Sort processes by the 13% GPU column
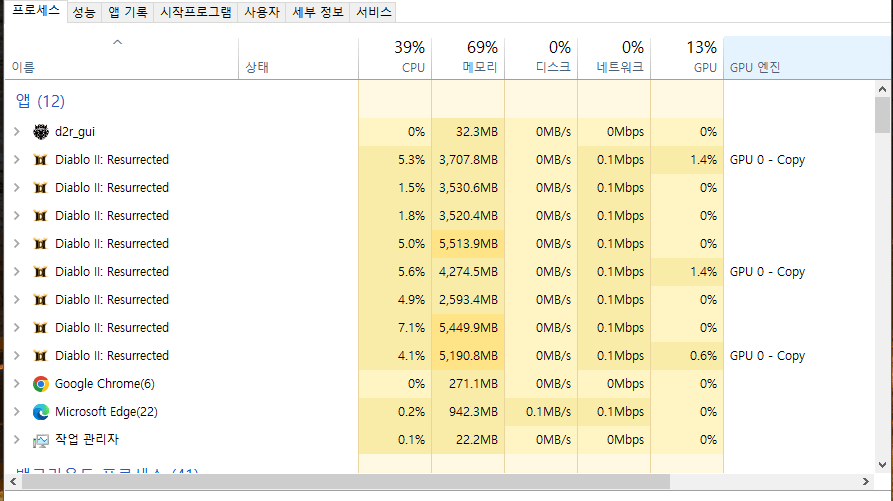The image size is (893, 501). pos(687,59)
